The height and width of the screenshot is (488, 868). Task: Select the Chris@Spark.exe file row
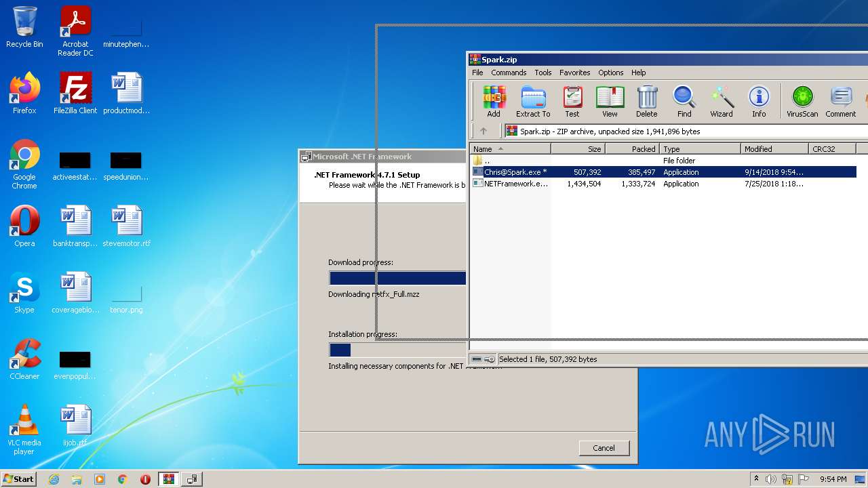click(663, 172)
